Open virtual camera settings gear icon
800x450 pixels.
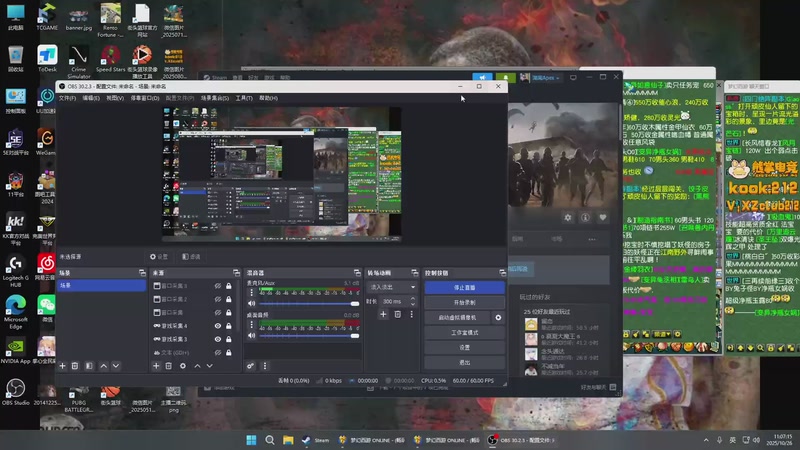(498, 317)
